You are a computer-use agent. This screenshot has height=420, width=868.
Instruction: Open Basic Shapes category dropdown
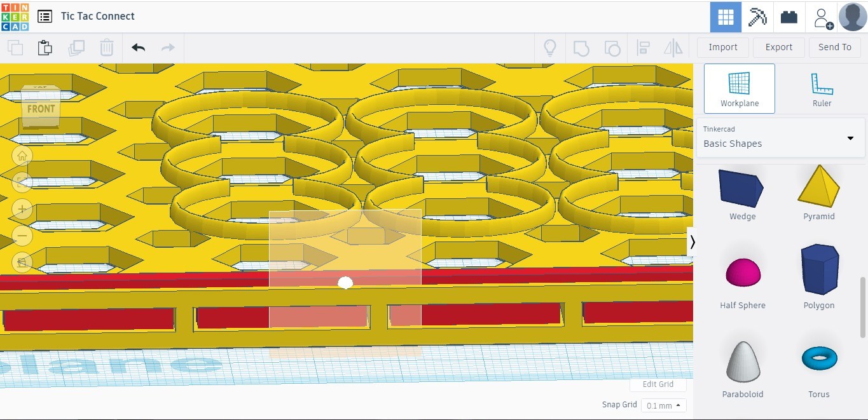(780, 137)
